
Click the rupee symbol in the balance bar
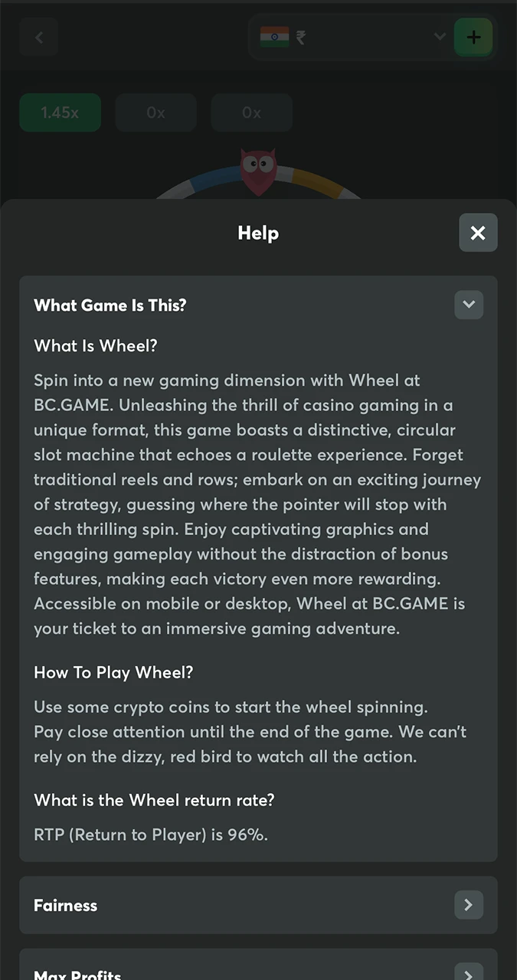click(300, 37)
